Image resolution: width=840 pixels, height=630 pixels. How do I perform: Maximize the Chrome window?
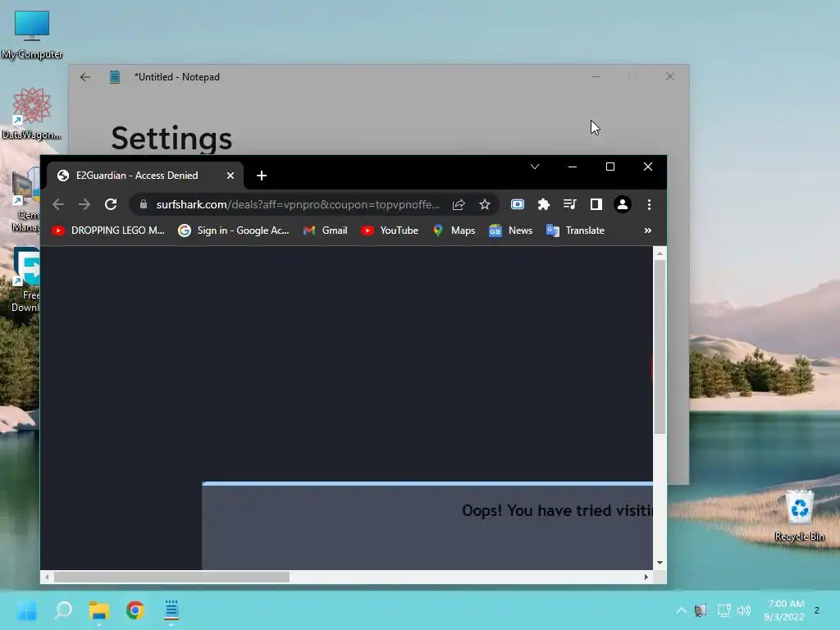(610, 167)
